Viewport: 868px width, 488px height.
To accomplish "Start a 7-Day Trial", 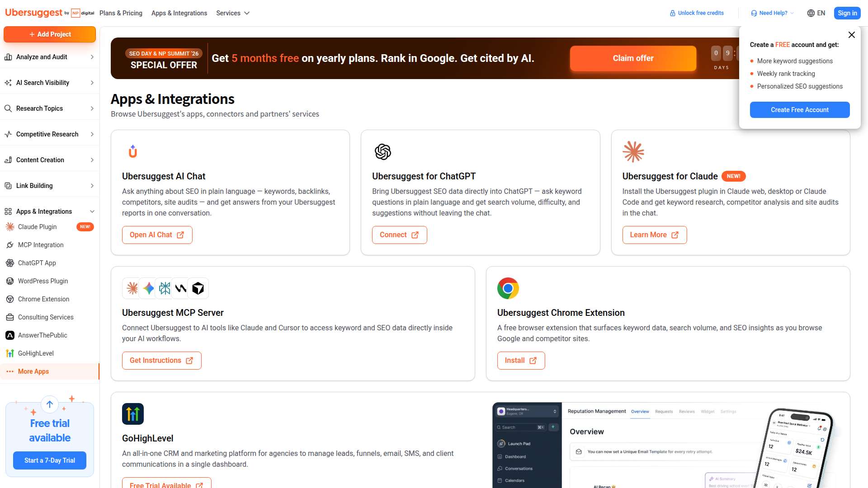I will pos(50,460).
